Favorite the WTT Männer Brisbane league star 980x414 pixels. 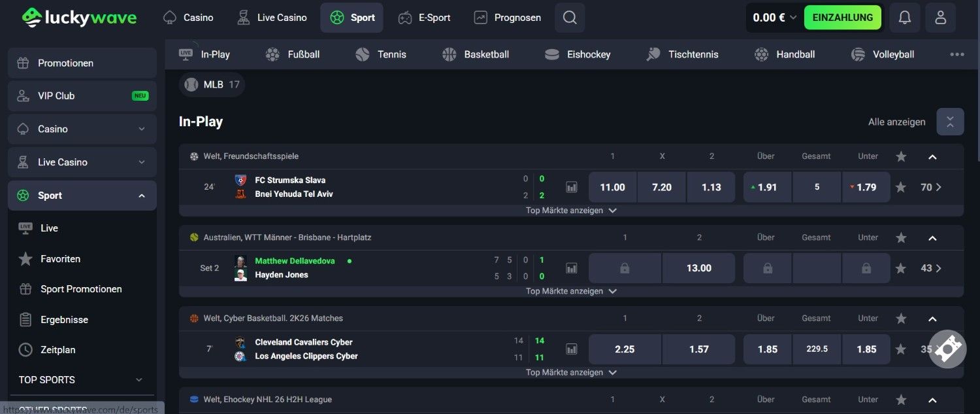tap(901, 237)
